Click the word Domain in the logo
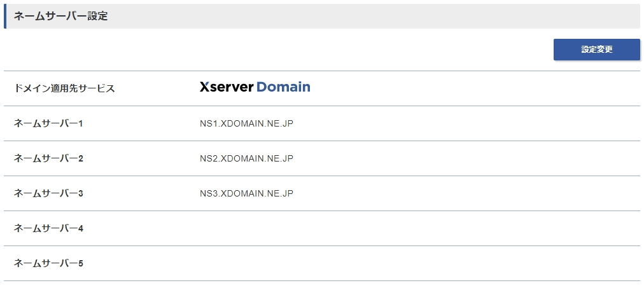Viewport: 644px width, 304px height. (x=283, y=87)
